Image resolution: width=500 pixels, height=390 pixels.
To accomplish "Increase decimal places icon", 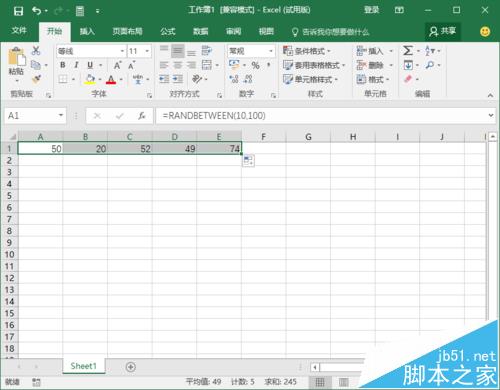I will [234, 79].
